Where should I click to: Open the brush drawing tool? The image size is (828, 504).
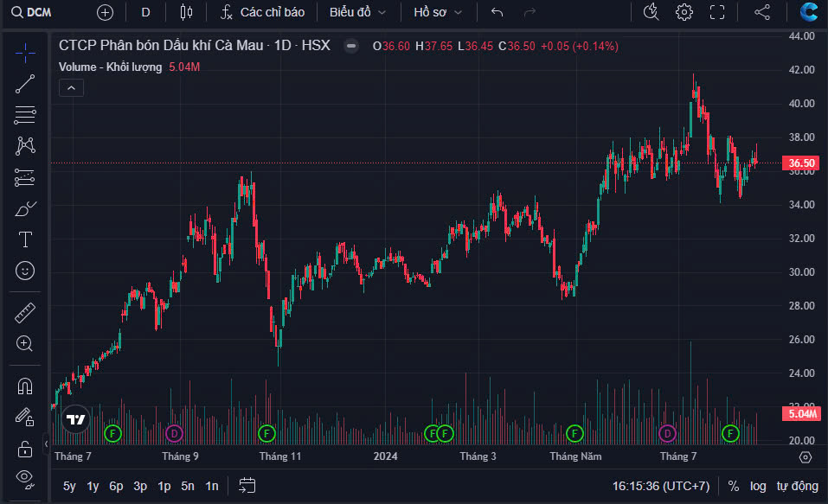click(x=25, y=208)
